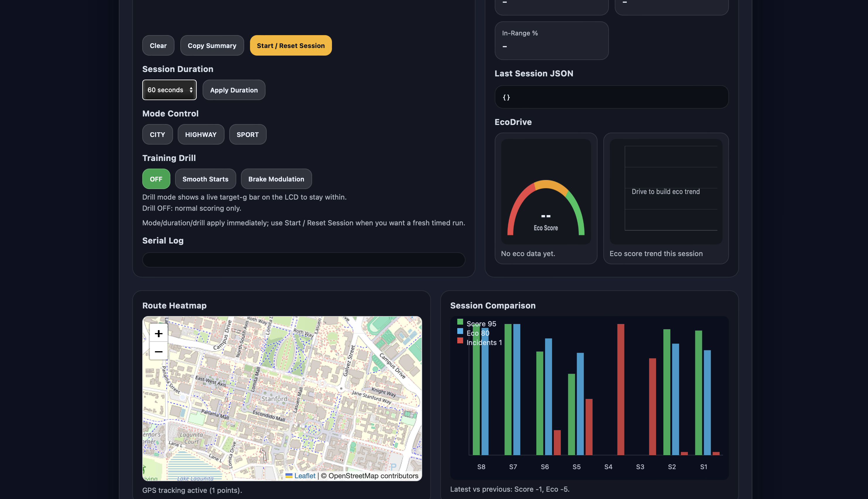Open the Leaflet attribution link
868x499 pixels.
tap(304, 476)
